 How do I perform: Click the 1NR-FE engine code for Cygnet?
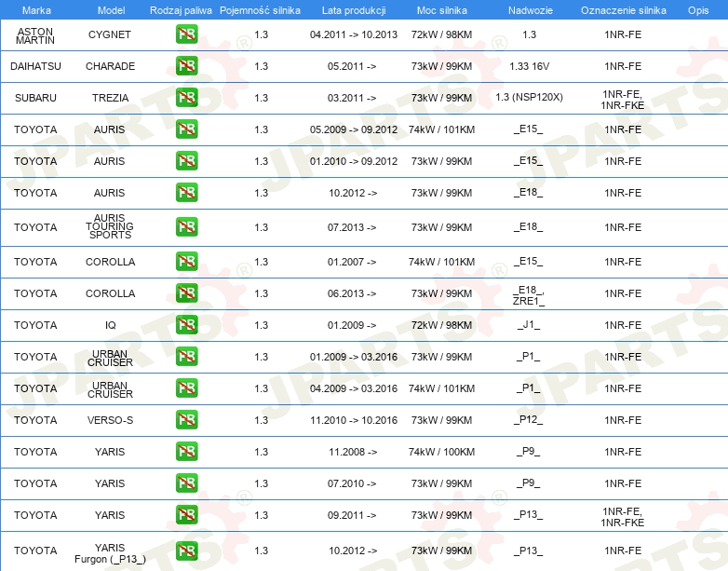point(623,34)
